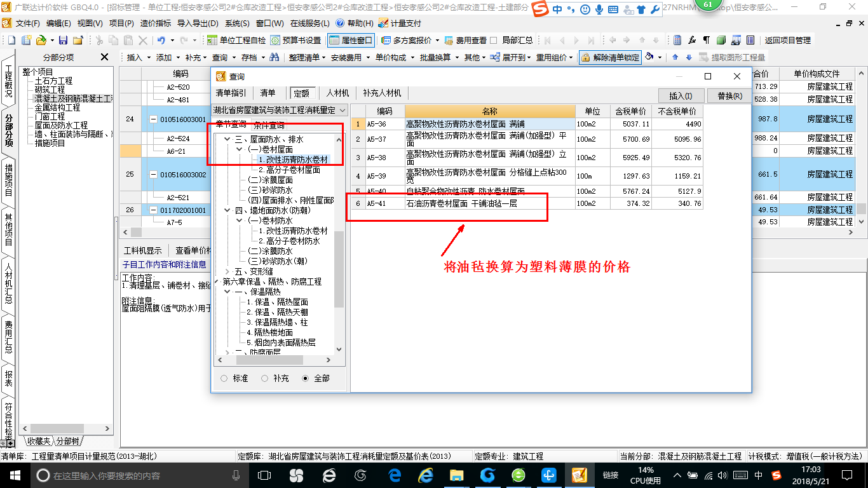The width and height of the screenshot is (868, 488).
Task: Open the 工料机显示 tab below table
Action: (142, 250)
